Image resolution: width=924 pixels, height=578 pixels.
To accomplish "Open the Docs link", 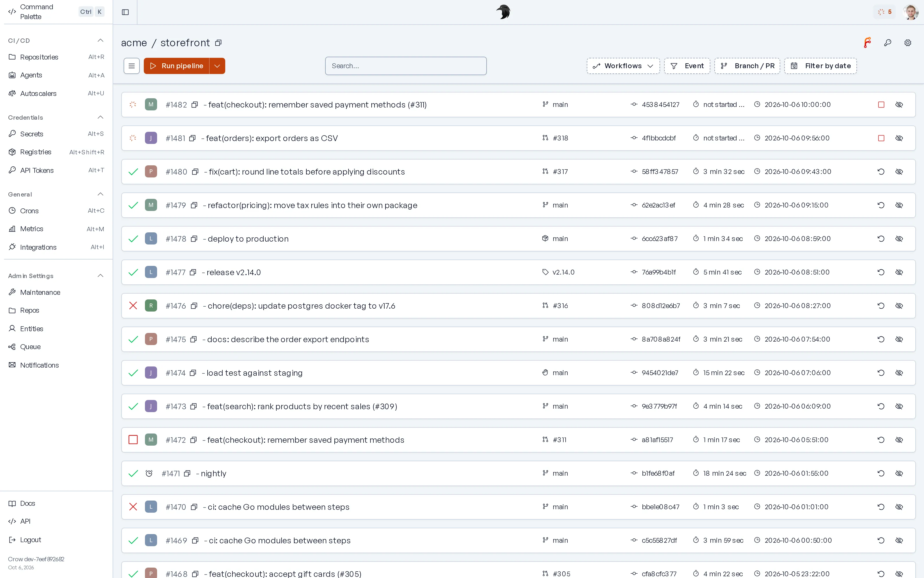I will point(56,503).
